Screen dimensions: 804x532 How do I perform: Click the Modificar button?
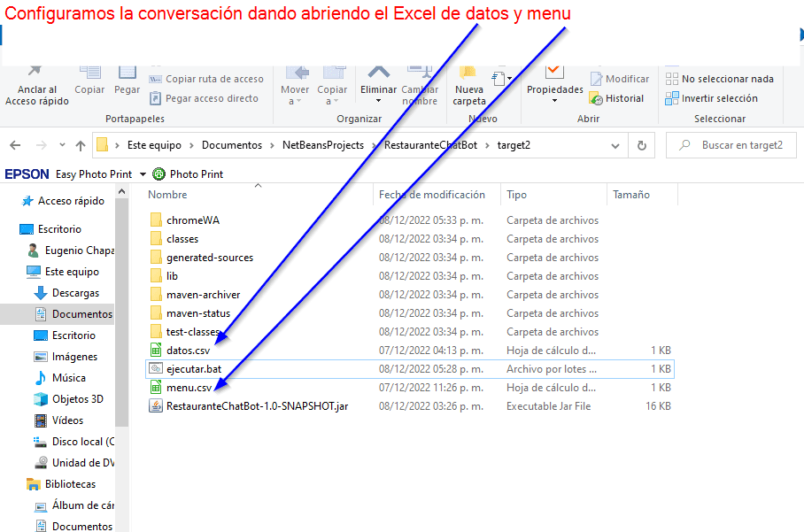tap(620, 79)
